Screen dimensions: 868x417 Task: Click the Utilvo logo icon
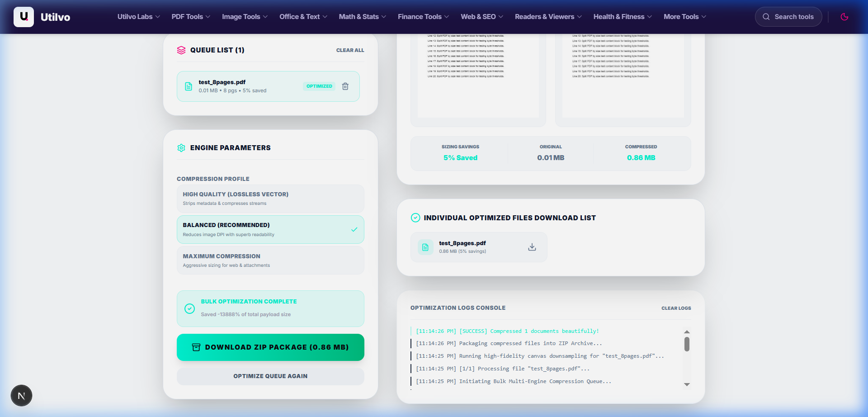tap(24, 17)
